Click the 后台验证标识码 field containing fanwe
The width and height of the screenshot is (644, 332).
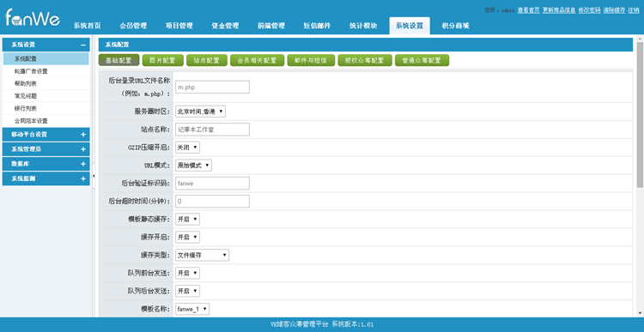(212, 184)
